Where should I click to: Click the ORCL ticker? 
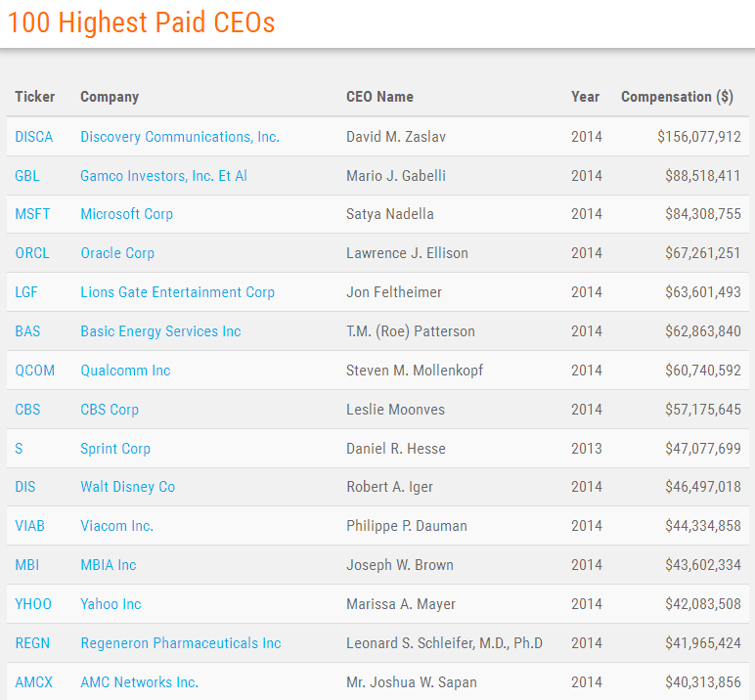click(x=32, y=253)
